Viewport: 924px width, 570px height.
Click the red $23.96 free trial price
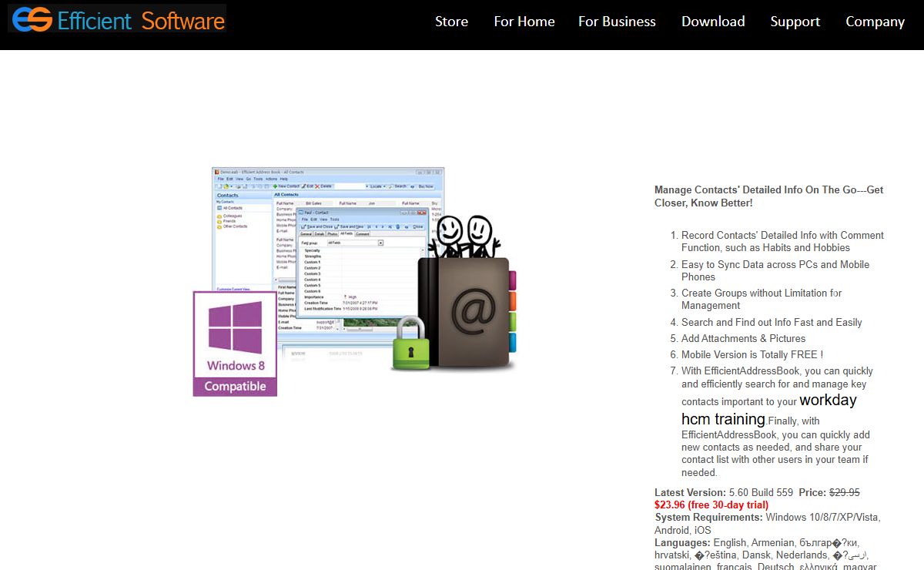[711, 505]
